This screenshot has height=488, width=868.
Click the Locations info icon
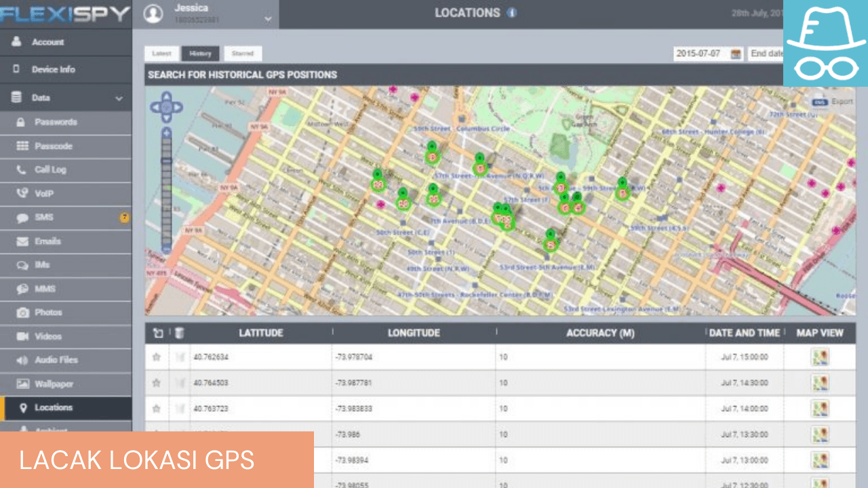[512, 13]
